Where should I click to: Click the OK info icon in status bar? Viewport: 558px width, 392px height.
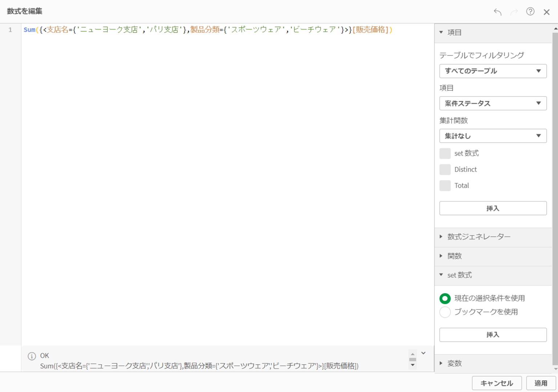point(32,356)
